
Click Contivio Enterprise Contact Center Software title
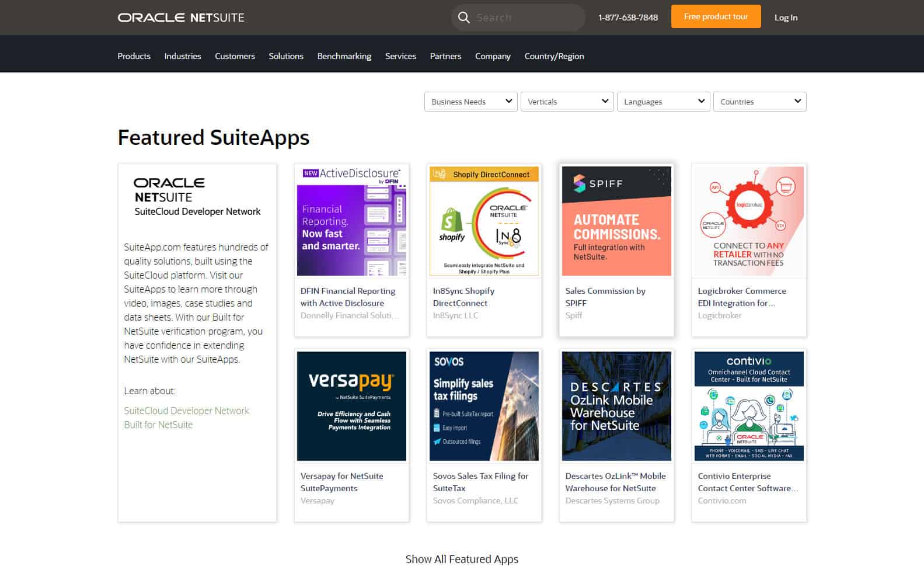click(x=748, y=482)
